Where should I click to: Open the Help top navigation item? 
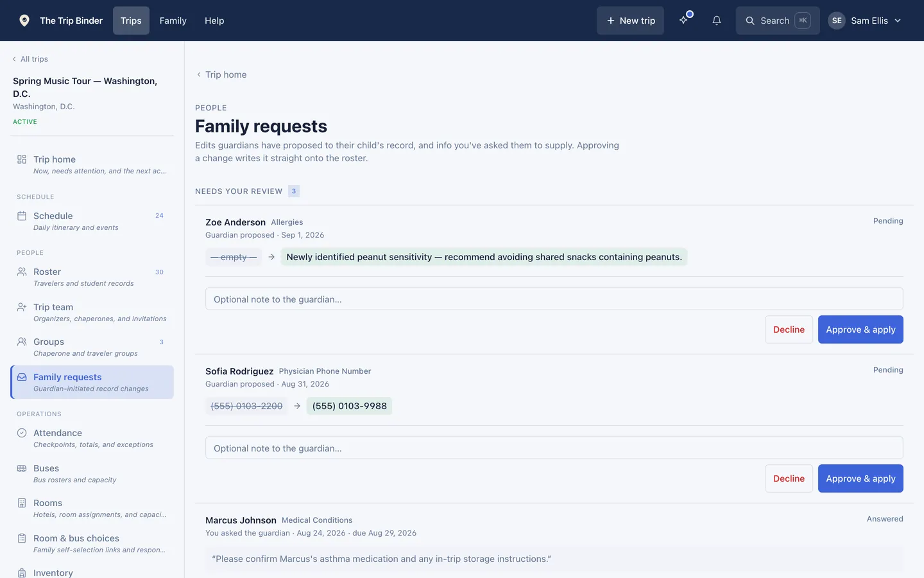click(214, 21)
